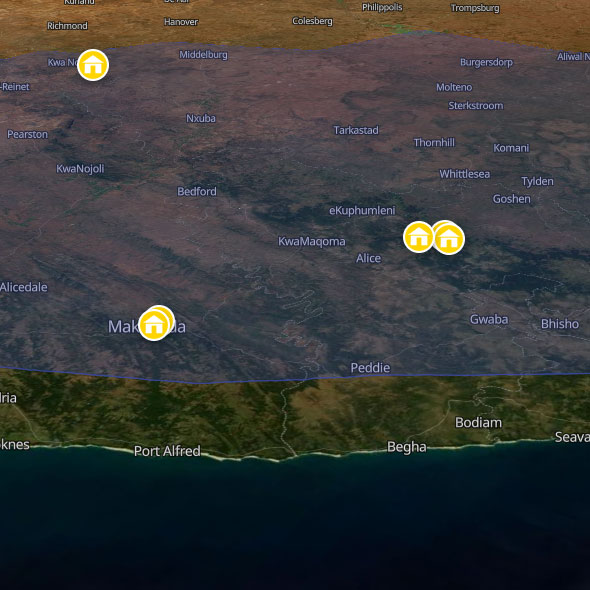Select the eKuphumleni label

point(362,210)
